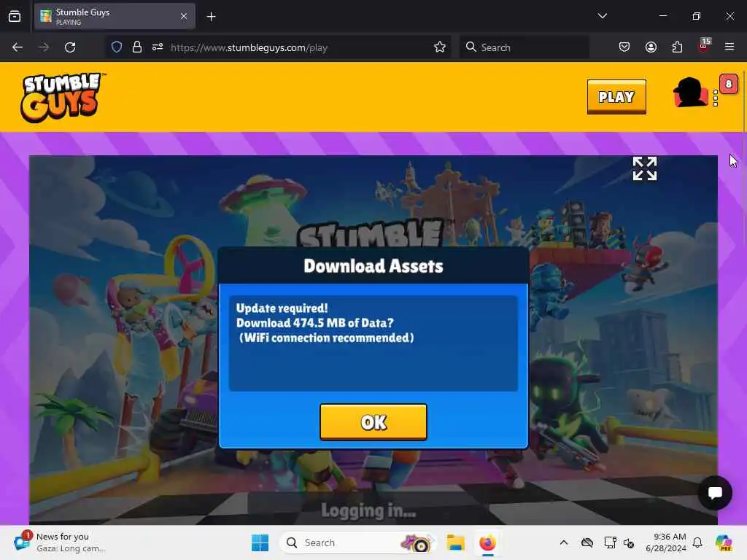Screen dimensions: 747x560
Task: Open the Copilot preview icon
Action: point(724,542)
